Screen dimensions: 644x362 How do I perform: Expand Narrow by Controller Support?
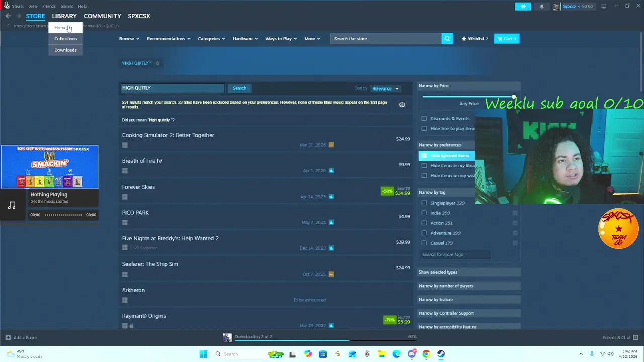click(469, 313)
